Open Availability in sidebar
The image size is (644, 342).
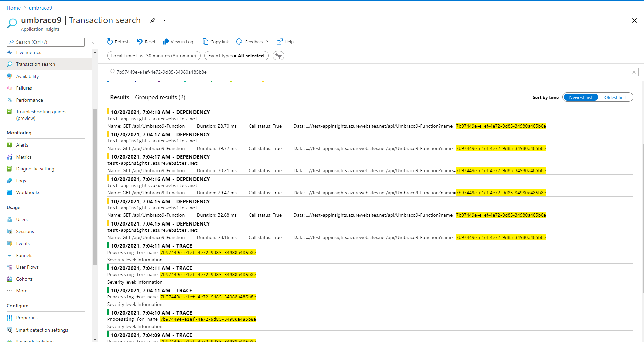point(27,76)
